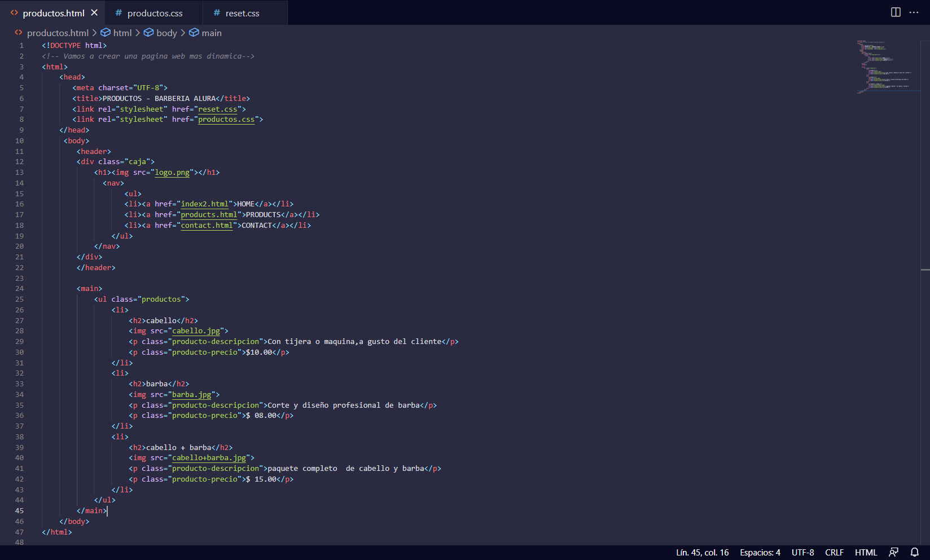Click the CSS hash icon on reset.css tab
Viewport: 930px width, 560px height.
tap(217, 13)
